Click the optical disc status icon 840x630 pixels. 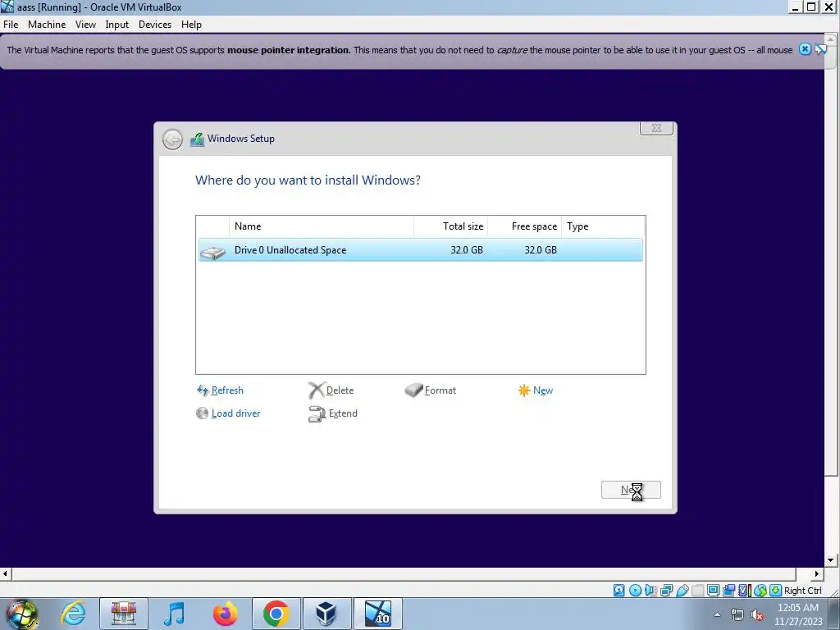[636, 591]
